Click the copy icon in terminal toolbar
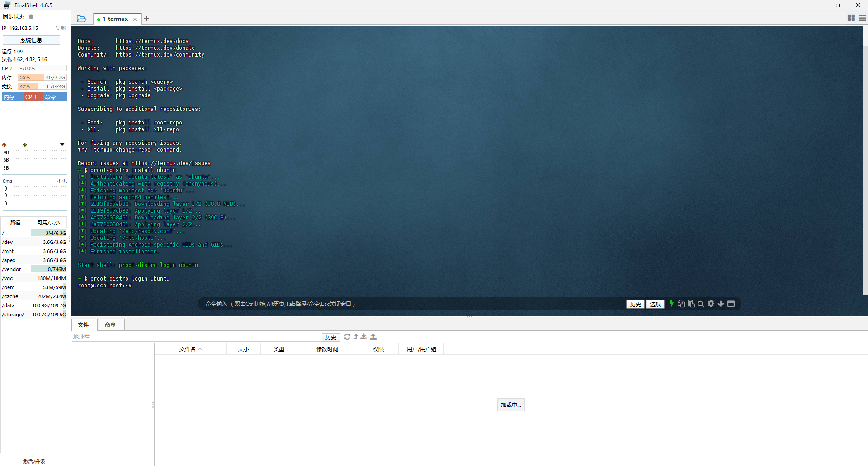This screenshot has width=868, height=467. click(x=681, y=304)
